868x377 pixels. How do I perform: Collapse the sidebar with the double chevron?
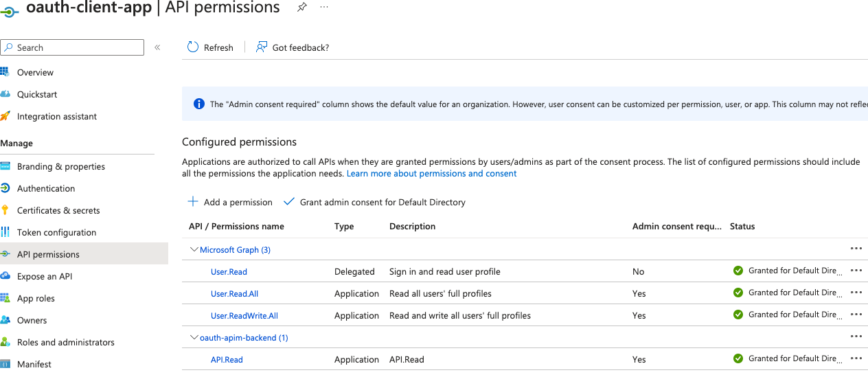(157, 47)
